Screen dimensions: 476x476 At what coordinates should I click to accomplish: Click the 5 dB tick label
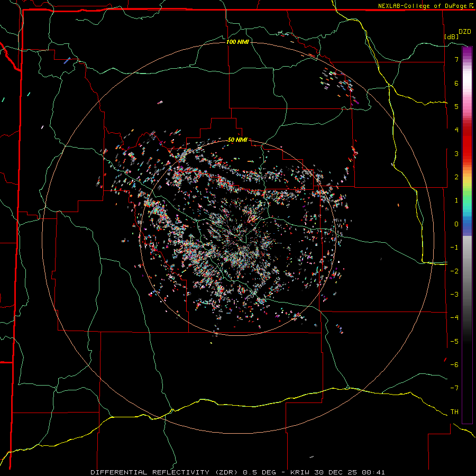point(456,106)
